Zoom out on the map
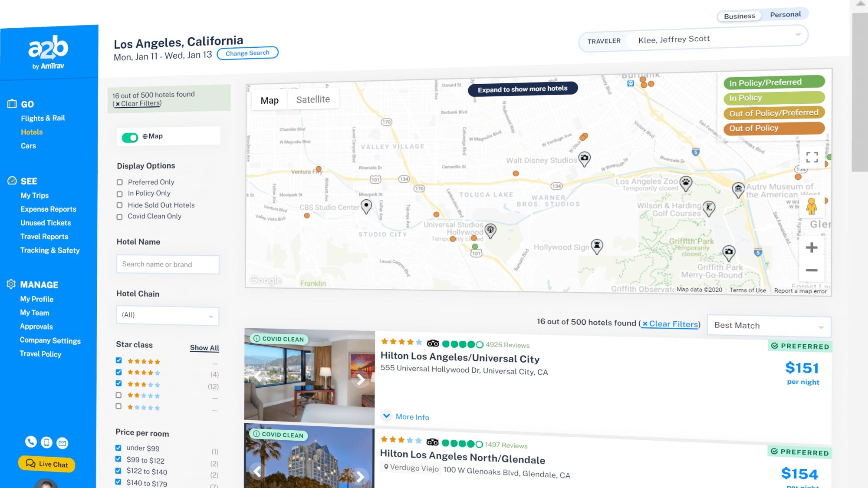Image resolution: width=868 pixels, height=488 pixels. [x=811, y=270]
